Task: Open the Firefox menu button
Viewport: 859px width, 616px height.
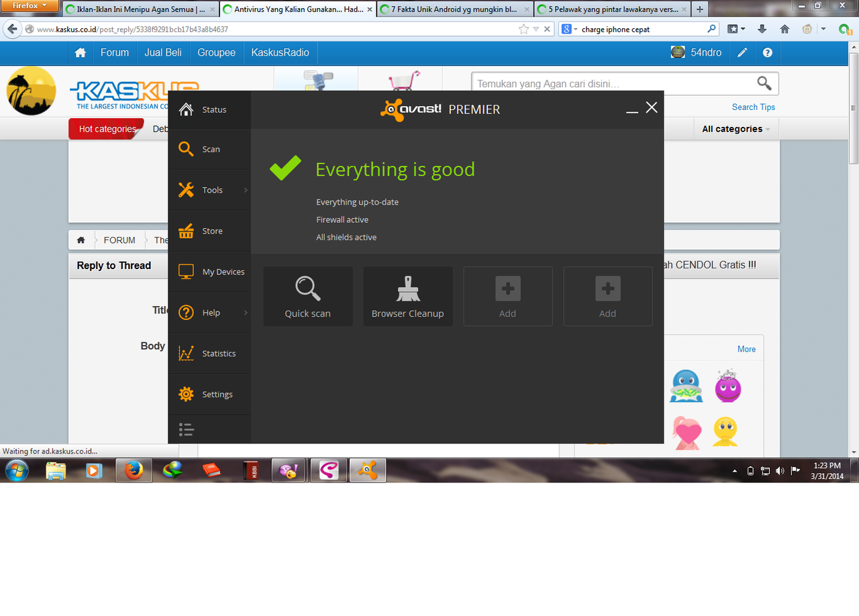Action: coord(31,5)
